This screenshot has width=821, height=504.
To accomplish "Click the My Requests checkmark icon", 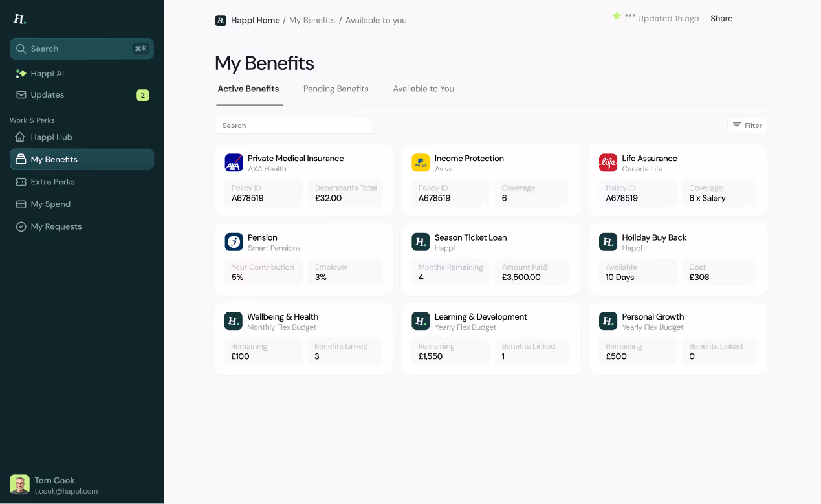I will tap(19, 226).
